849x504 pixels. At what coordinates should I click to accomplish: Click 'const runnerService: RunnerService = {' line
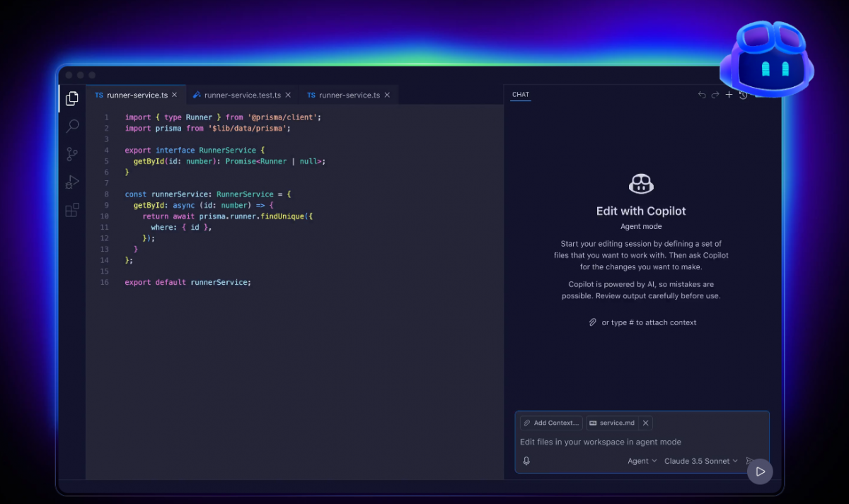[x=208, y=194]
